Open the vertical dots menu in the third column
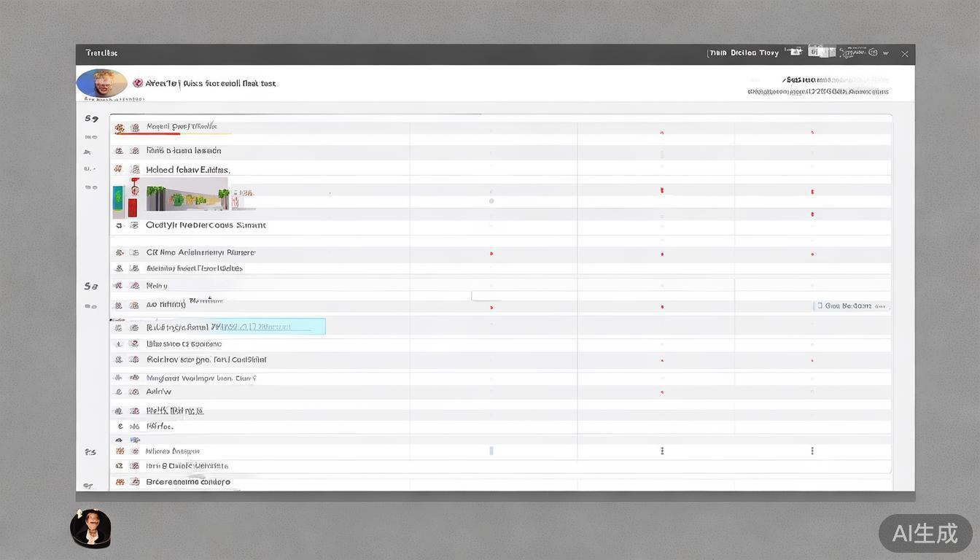The image size is (980, 560). point(662,451)
